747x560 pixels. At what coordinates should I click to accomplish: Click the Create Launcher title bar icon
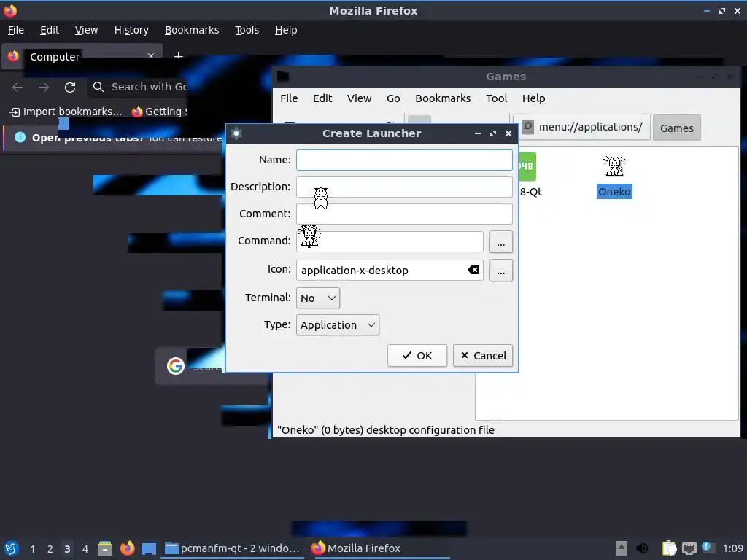click(236, 133)
